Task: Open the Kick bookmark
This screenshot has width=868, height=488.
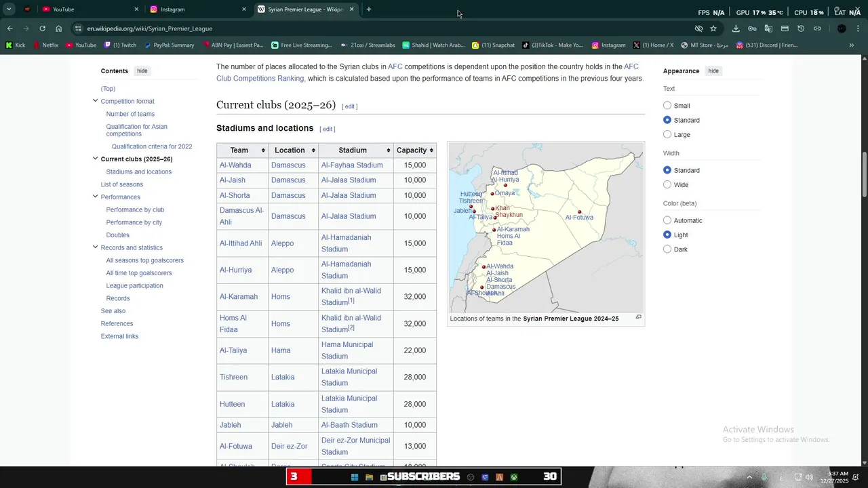Action: (16, 45)
